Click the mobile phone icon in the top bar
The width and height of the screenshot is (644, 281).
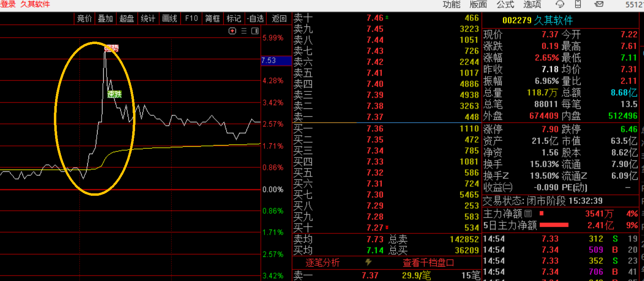[x=578, y=4]
